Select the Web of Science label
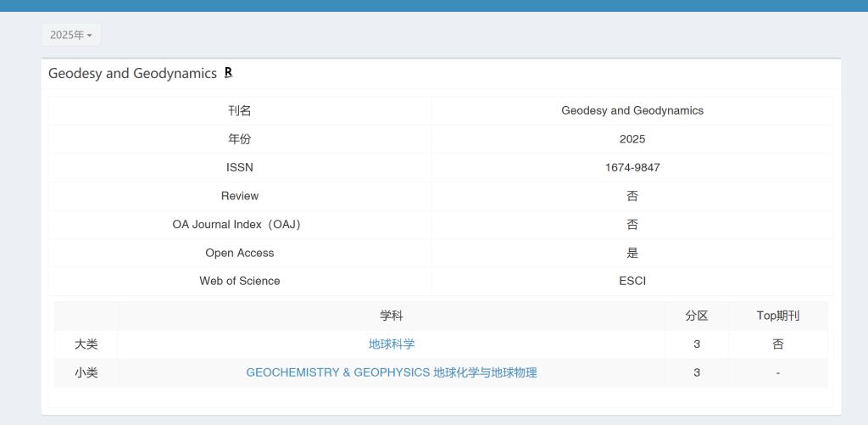Viewport: 868px width, 425px height. pyautogui.click(x=240, y=281)
